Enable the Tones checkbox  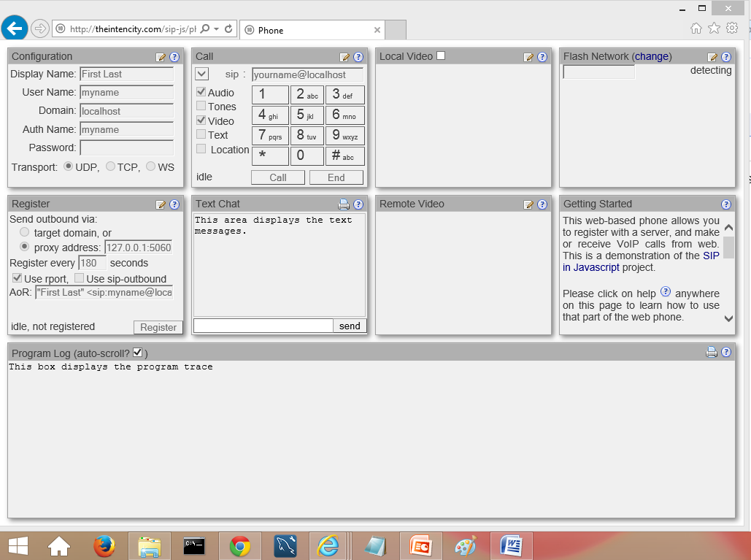pyautogui.click(x=201, y=107)
